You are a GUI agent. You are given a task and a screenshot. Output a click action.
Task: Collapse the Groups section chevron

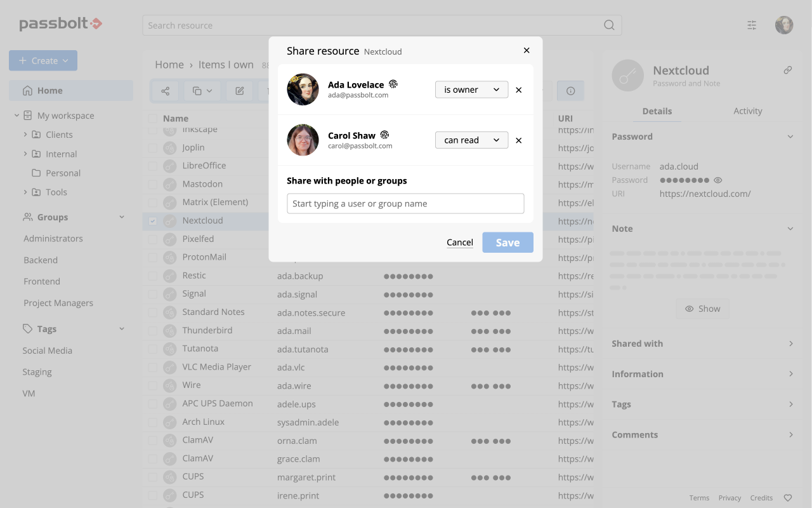click(x=121, y=217)
